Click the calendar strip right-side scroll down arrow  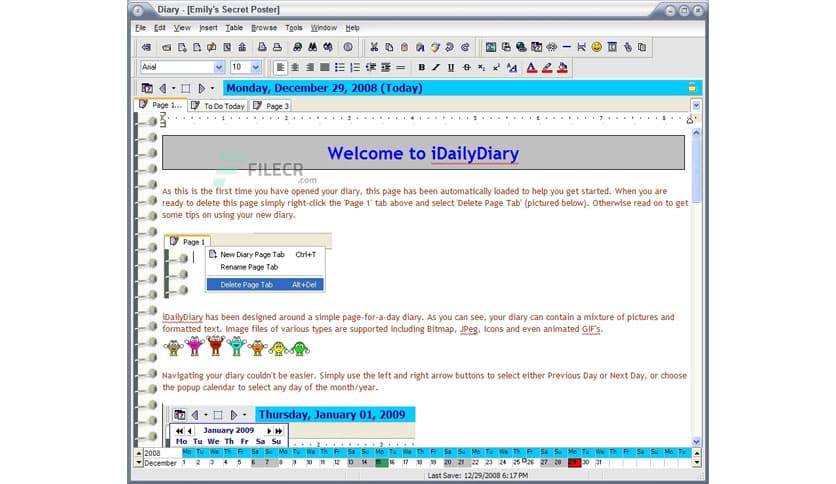[696, 463]
